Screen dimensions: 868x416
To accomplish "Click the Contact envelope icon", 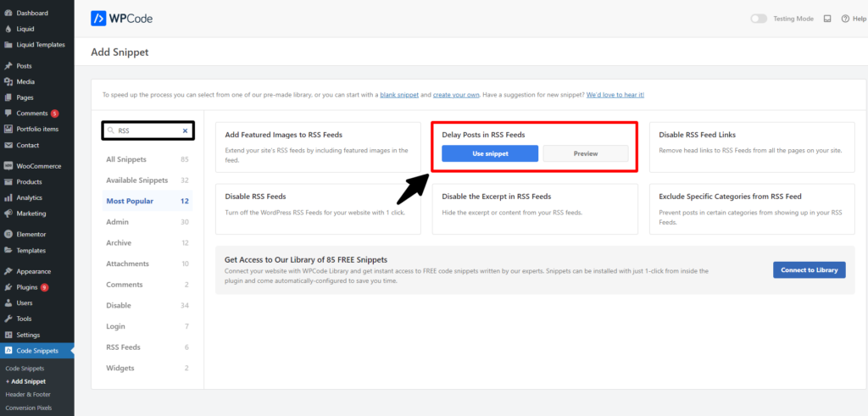I will (x=8, y=145).
